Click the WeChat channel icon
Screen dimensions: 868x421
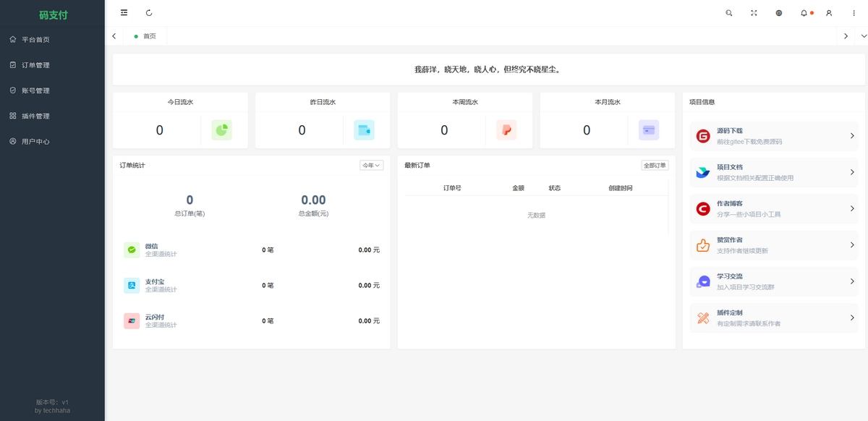[132, 250]
